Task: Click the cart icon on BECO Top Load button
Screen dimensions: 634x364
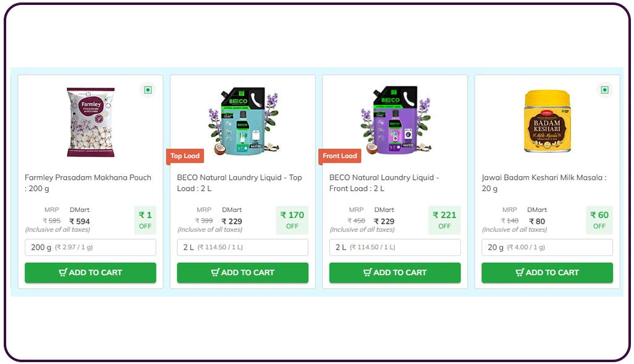Action: (215, 273)
